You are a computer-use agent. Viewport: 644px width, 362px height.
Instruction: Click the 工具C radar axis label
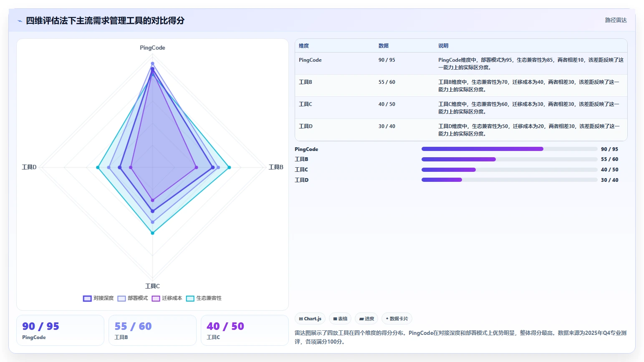point(152,286)
